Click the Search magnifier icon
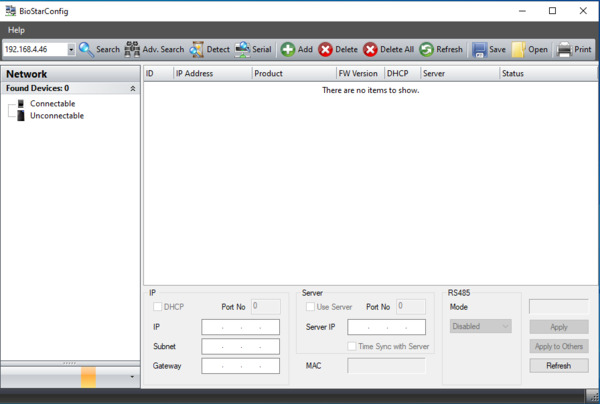 86,50
